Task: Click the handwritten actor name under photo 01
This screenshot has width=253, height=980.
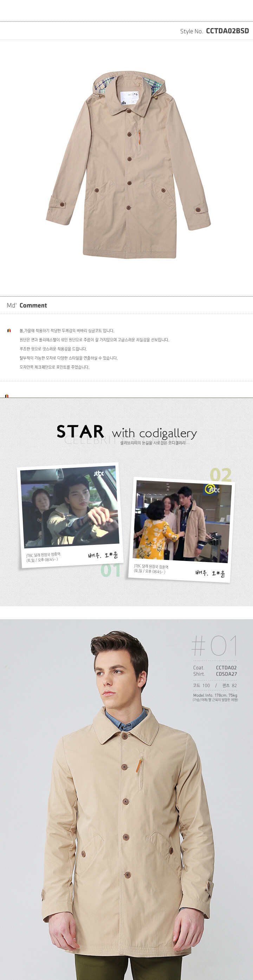Action: (x=103, y=555)
